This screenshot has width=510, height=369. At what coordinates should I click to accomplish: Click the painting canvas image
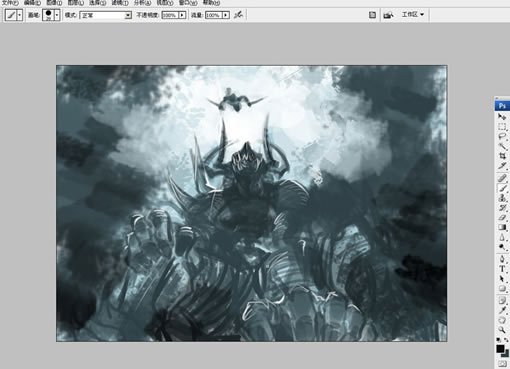pos(252,203)
